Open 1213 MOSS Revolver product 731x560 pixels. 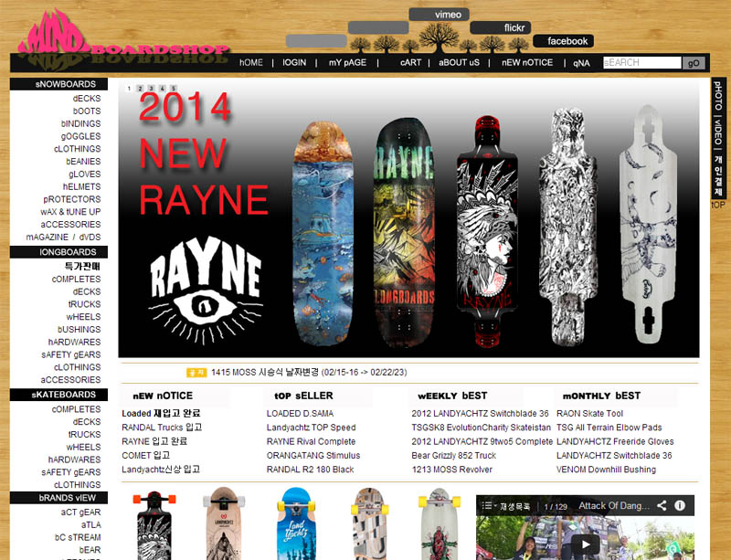[x=451, y=469]
